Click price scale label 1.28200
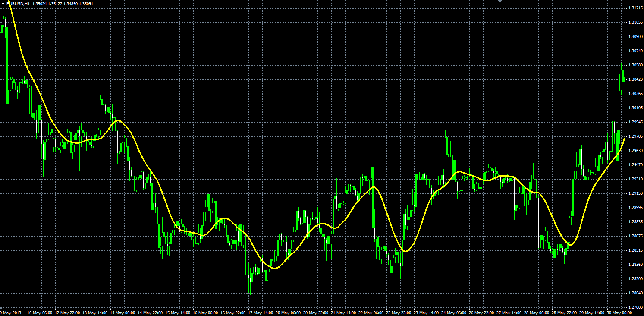The width and height of the screenshot is (644, 316). [635, 279]
